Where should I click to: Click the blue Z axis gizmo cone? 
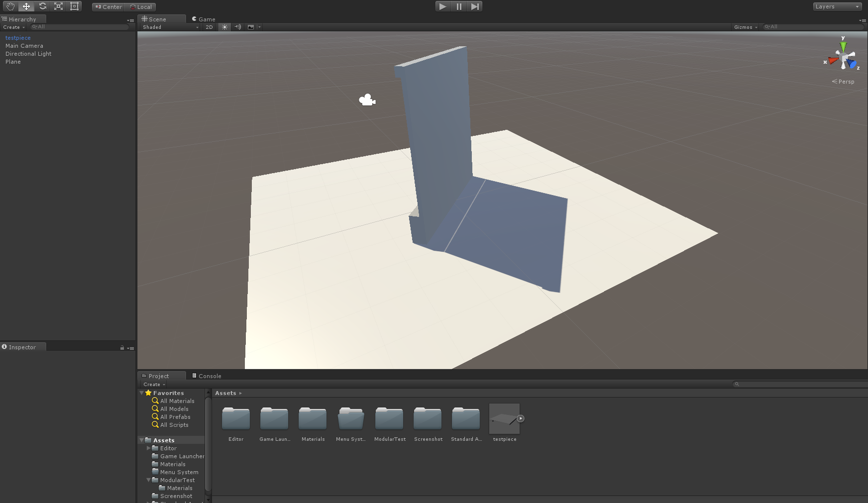[x=853, y=64]
